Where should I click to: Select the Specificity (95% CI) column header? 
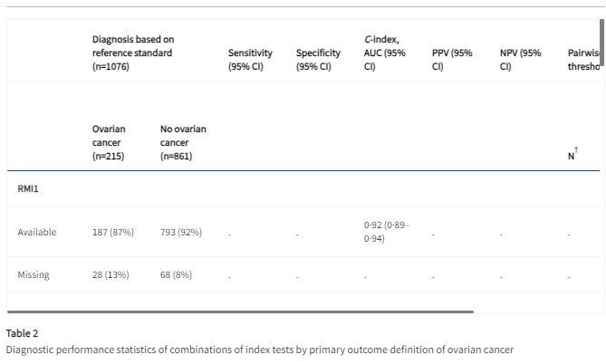[x=318, y=60]
